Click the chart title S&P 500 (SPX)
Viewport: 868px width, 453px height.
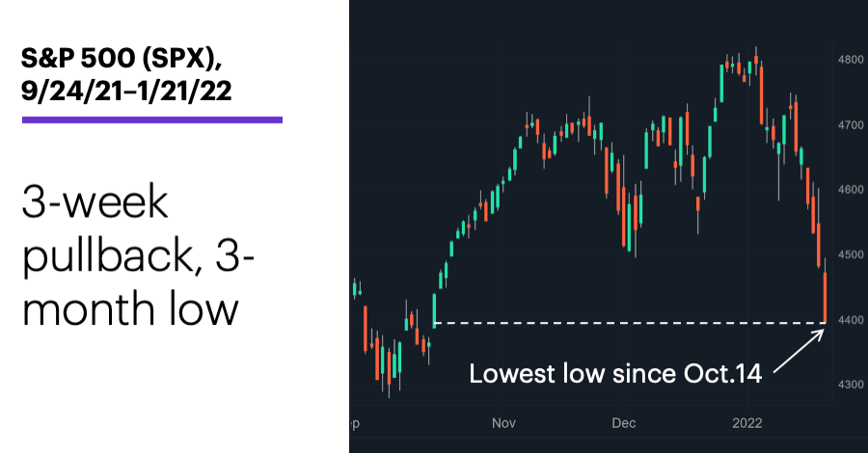122,58
